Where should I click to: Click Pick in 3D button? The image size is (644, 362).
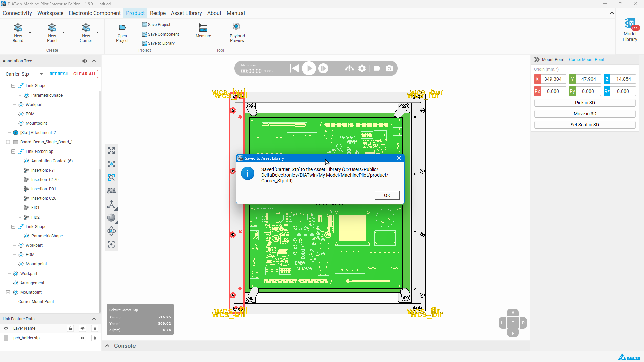(585, 103)
